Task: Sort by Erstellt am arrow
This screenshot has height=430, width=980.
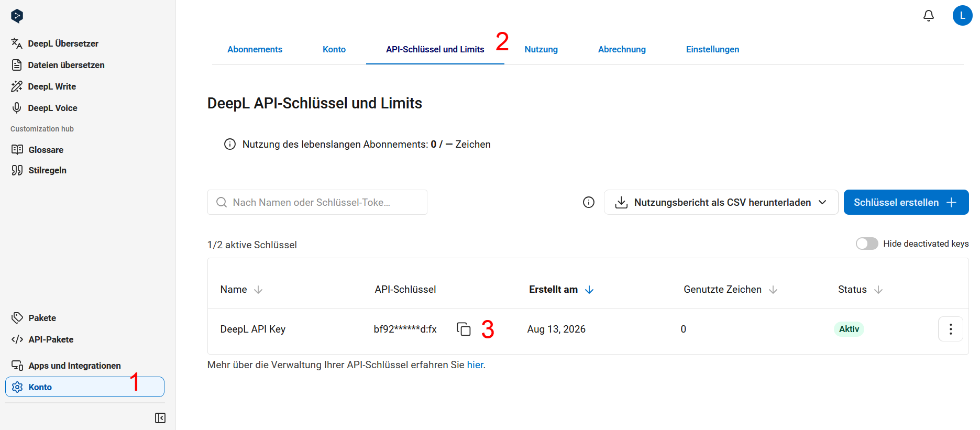Action: 589,290
